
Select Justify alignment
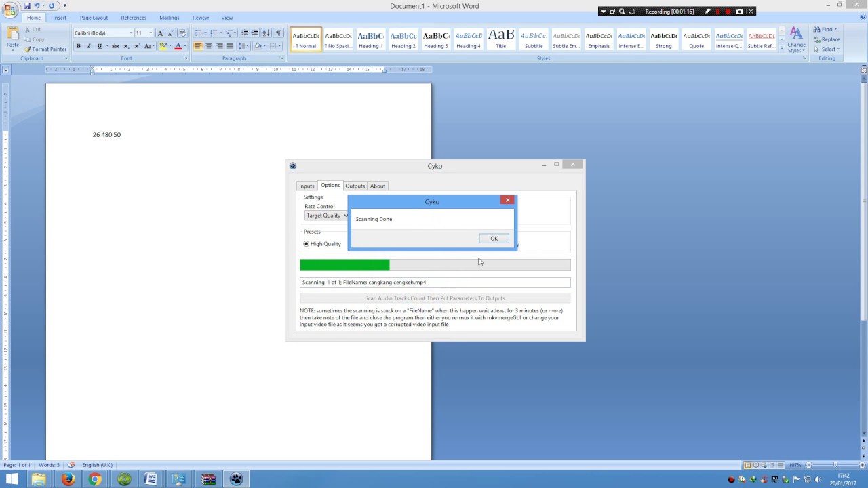point(230,46)
